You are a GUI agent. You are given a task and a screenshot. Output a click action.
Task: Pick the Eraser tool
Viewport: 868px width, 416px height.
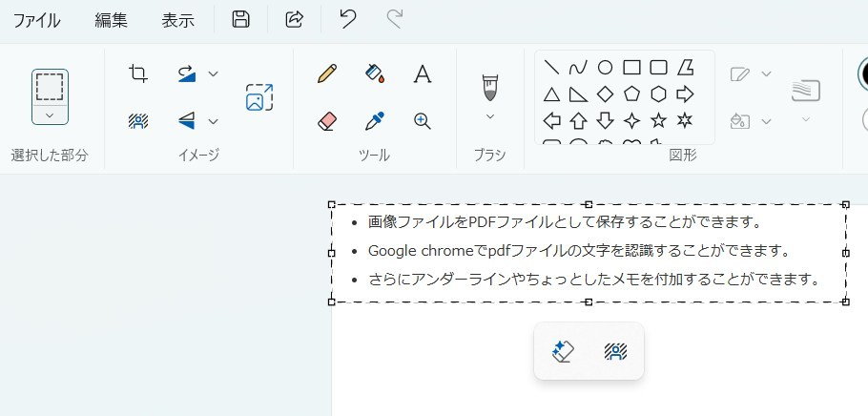pos(327,121)
